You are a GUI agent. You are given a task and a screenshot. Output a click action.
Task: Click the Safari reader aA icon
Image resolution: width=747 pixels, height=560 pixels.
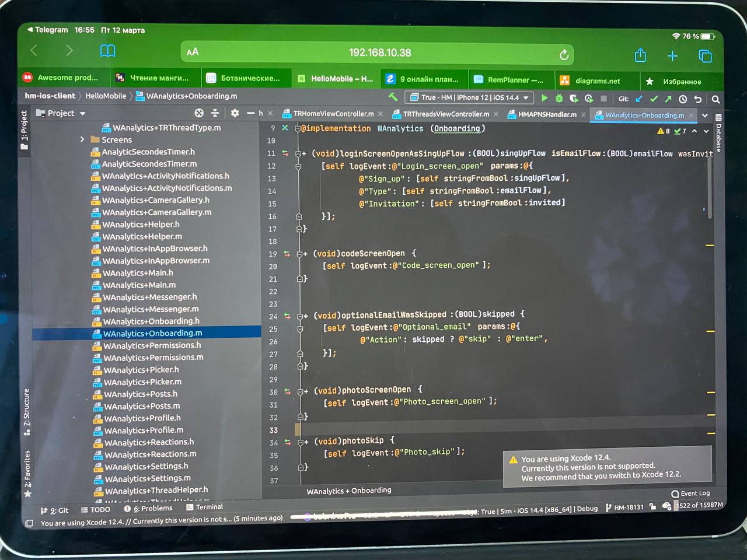point(193,52)
